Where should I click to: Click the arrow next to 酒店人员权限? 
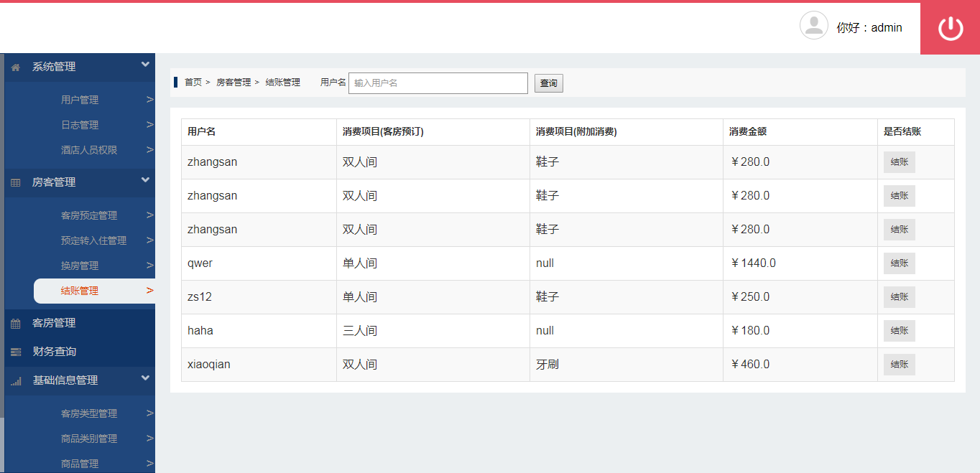tap(149, 150)
